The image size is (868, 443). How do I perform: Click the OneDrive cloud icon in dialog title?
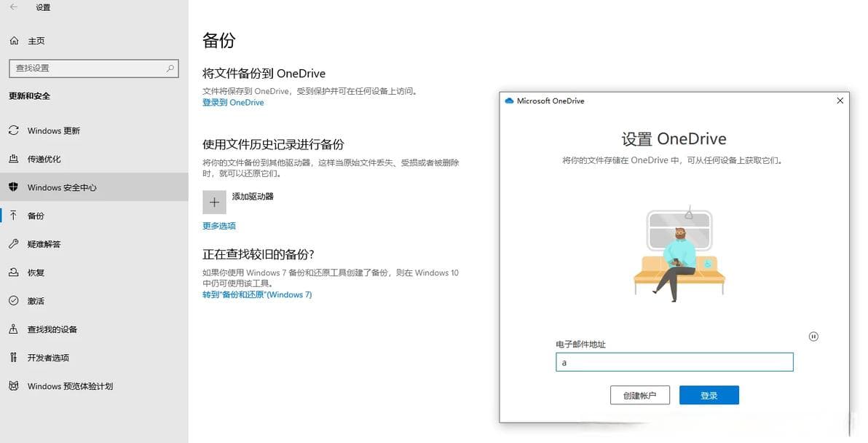point(509,101)
